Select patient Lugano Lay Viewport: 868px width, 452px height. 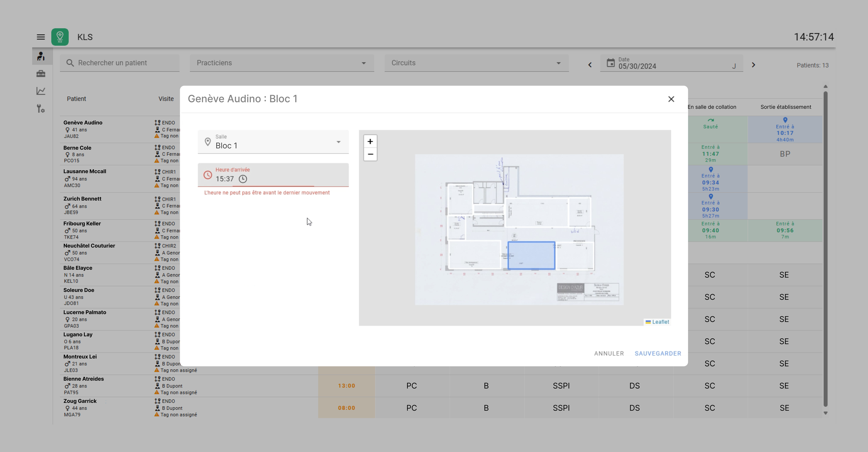tap(78, 335)
